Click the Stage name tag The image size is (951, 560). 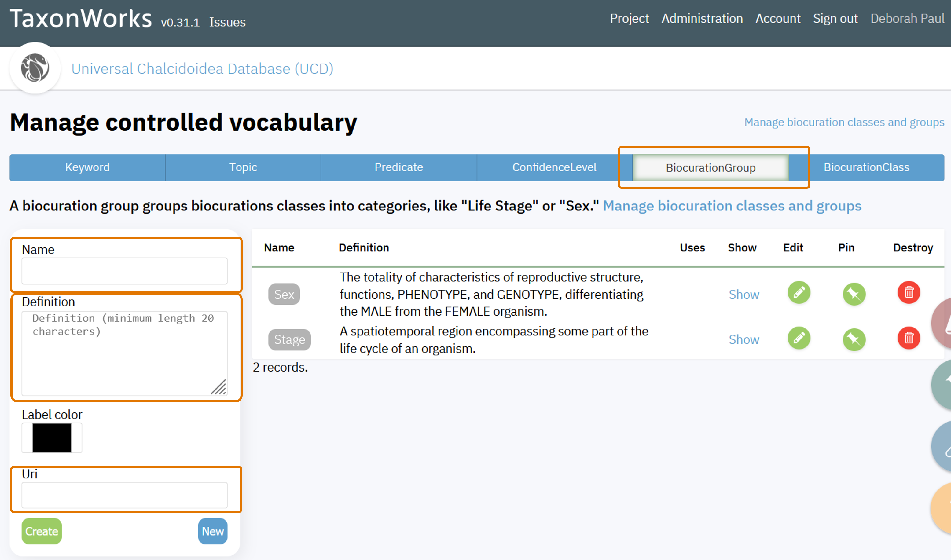[x=289, y=340]
